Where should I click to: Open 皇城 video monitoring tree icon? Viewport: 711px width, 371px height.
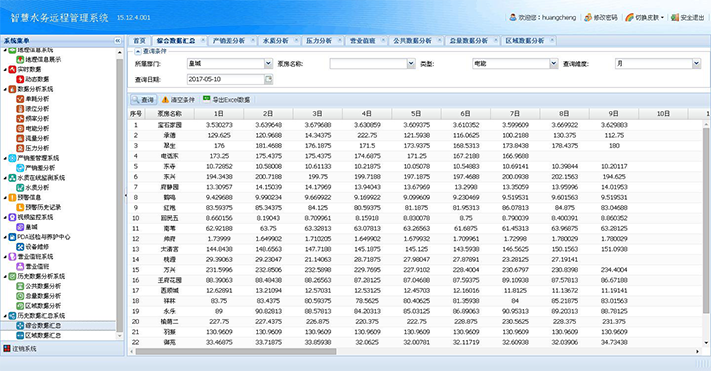[x=20, y=227]
